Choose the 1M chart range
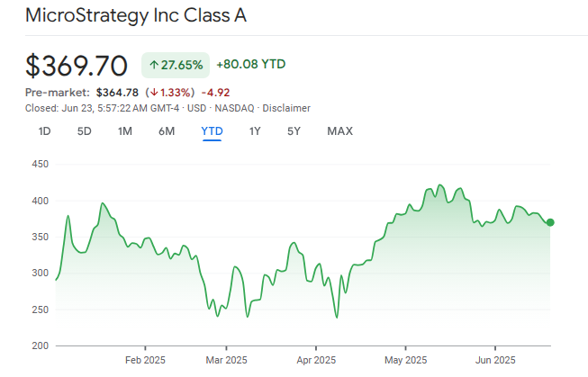 [x=125, y=131]
